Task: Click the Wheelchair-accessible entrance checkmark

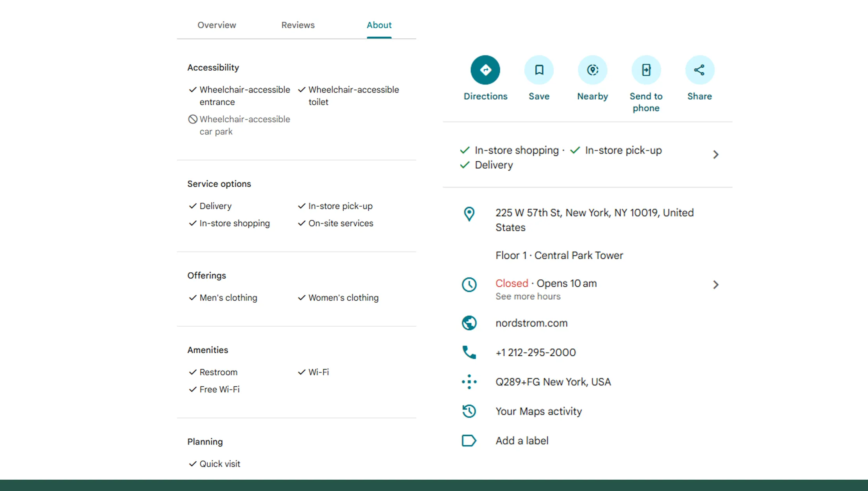Action: click(x=192, y=89)
